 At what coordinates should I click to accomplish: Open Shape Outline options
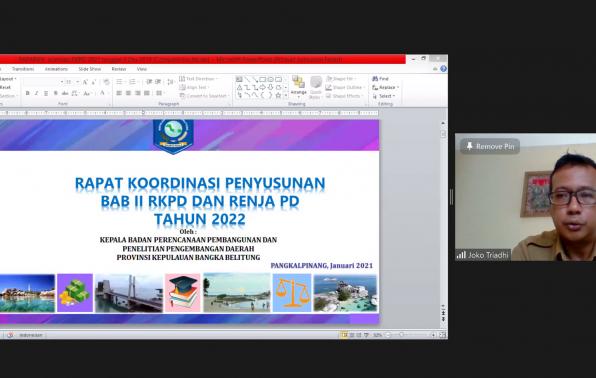tap(345, 87)
